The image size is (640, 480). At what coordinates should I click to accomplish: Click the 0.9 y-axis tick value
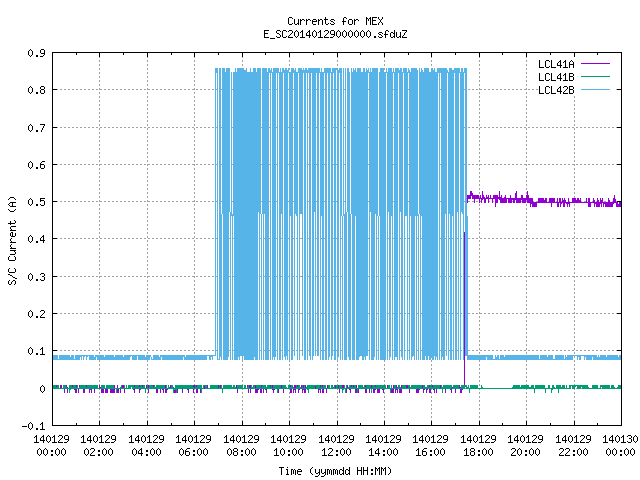pyautogui.click(x=37, y=53)
